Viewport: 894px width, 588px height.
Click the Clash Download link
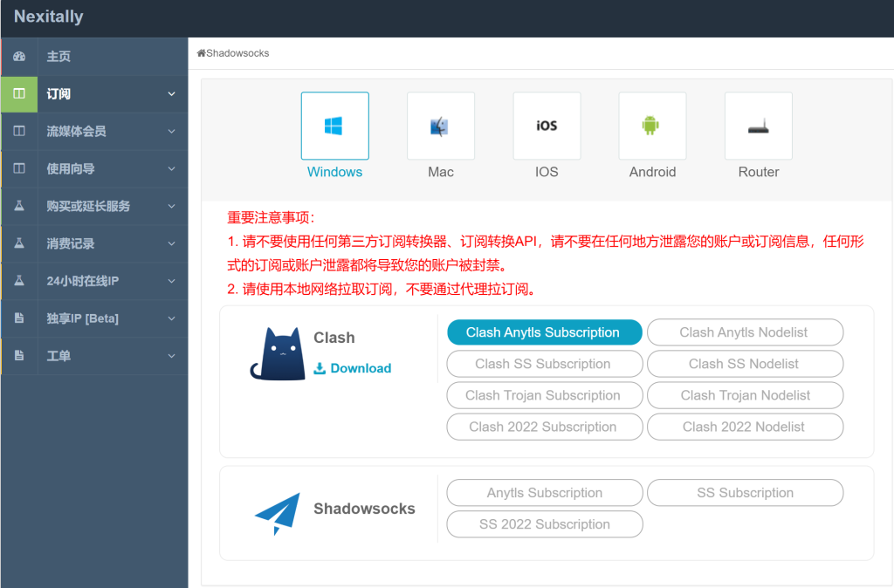tap(353, 369)
